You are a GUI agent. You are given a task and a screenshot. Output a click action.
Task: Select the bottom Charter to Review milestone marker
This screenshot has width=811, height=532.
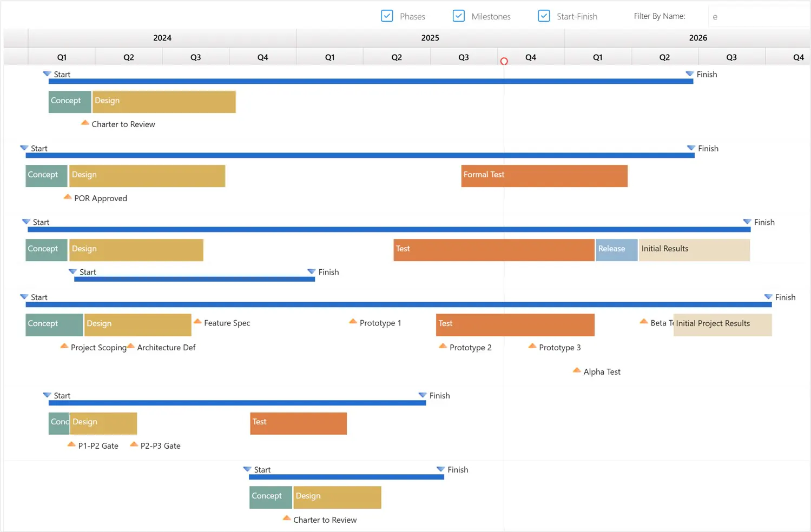287,518
